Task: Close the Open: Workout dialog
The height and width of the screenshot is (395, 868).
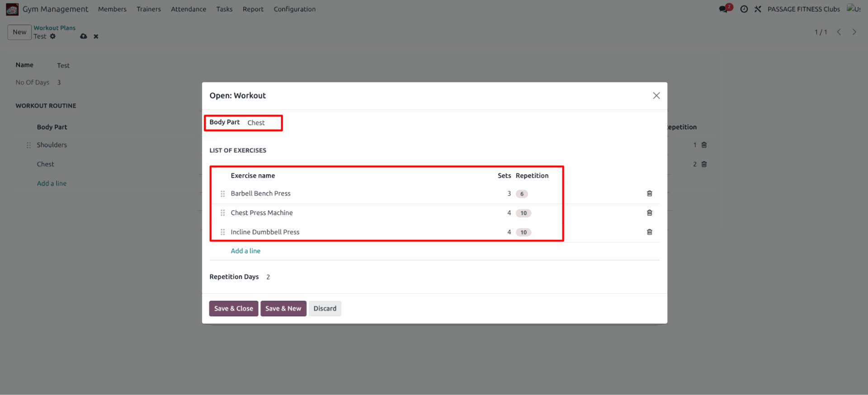Action: [x=656, y=95]
